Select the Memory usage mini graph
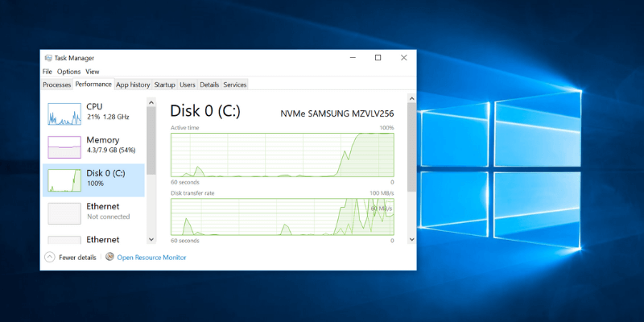The height and width of the screenshot is (322, 644). coord(64,147)
